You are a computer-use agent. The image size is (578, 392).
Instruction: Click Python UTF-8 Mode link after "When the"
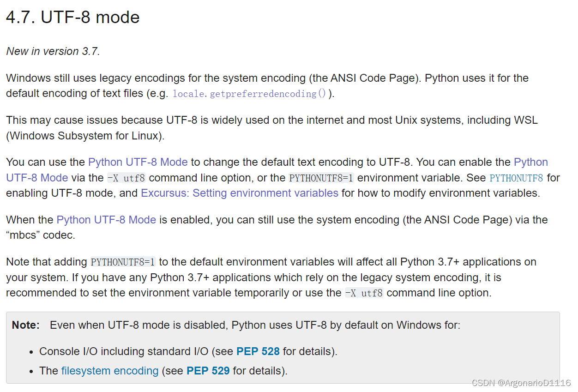pos(106,220)
